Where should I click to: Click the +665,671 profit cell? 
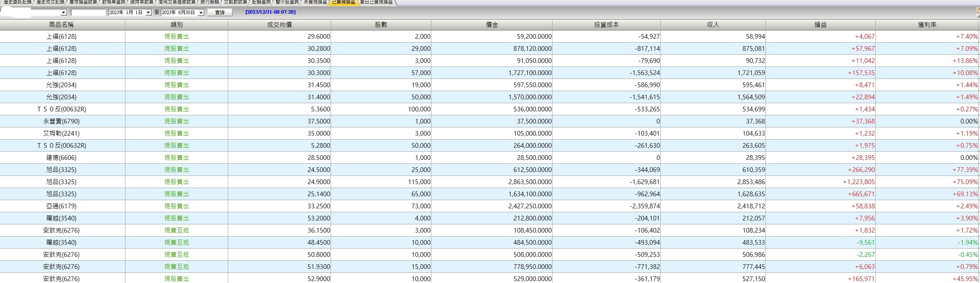(x=821, y=194)
